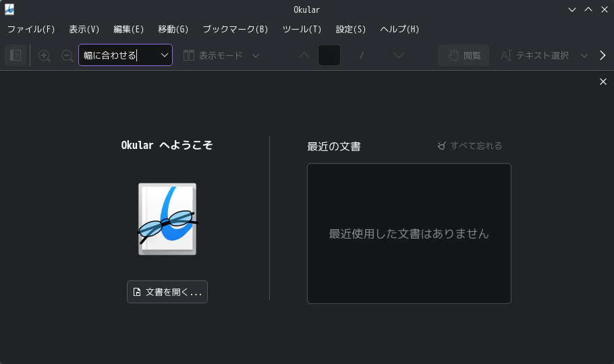This screenshot has height=364, width=614.
Task: Click the 最近使用した文書はありません text
Action: [409, 234]
